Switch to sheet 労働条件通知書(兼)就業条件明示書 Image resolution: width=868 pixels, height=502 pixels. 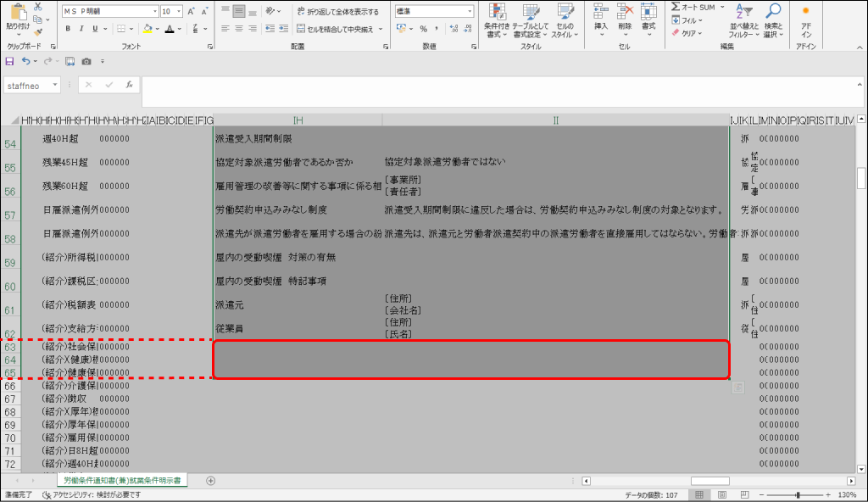120,480
